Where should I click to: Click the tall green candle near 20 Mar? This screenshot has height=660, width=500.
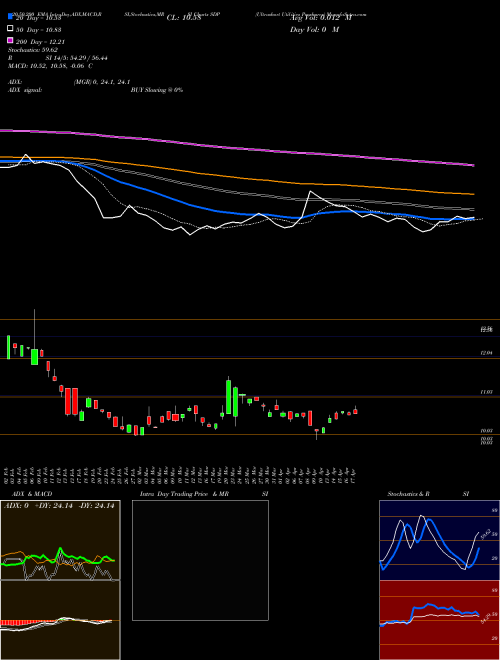229,397
